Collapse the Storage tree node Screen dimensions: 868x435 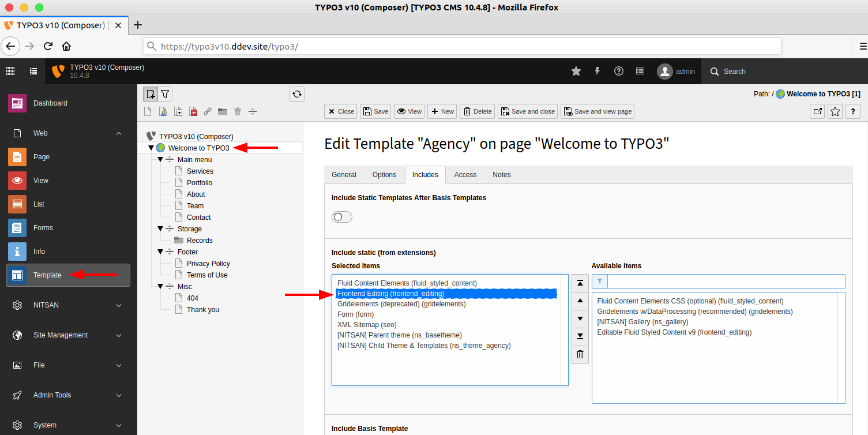point(160,229)
